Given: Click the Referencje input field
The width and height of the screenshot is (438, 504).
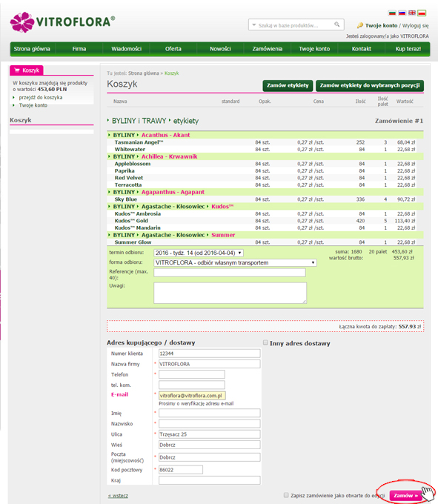Looking at the screenshot, I should point(230,273).
